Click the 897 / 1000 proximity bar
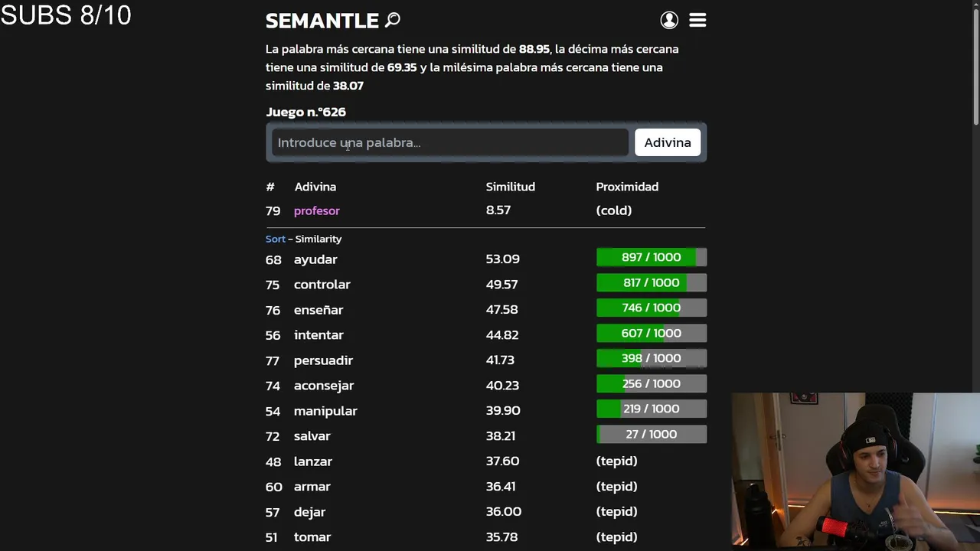 [651, 257]
